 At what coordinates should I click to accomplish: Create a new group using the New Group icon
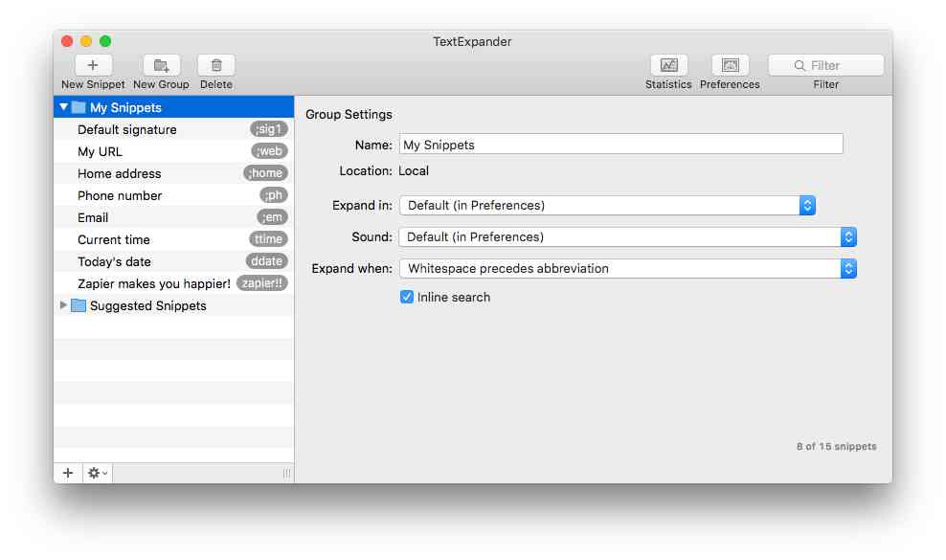160,64
